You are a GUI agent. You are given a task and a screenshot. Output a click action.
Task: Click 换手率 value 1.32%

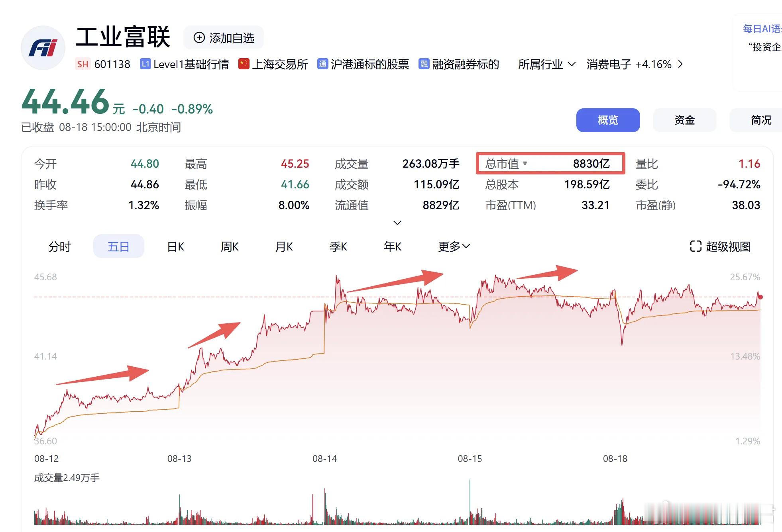pyautogui.click(x=143, y=205)
